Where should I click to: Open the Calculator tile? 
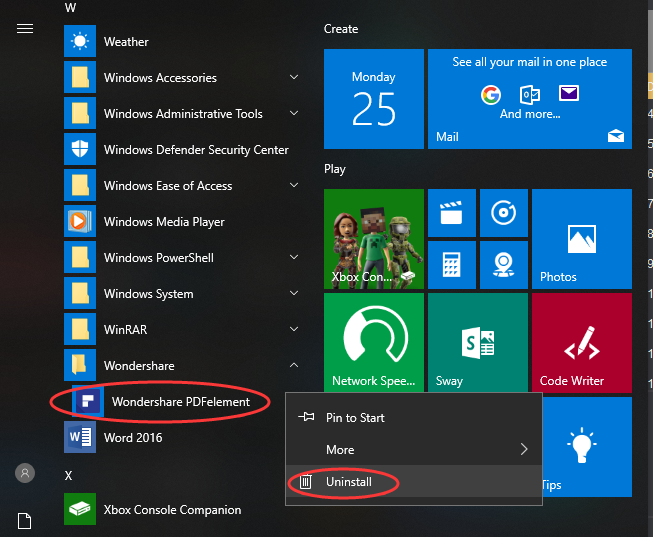(452, 265)
